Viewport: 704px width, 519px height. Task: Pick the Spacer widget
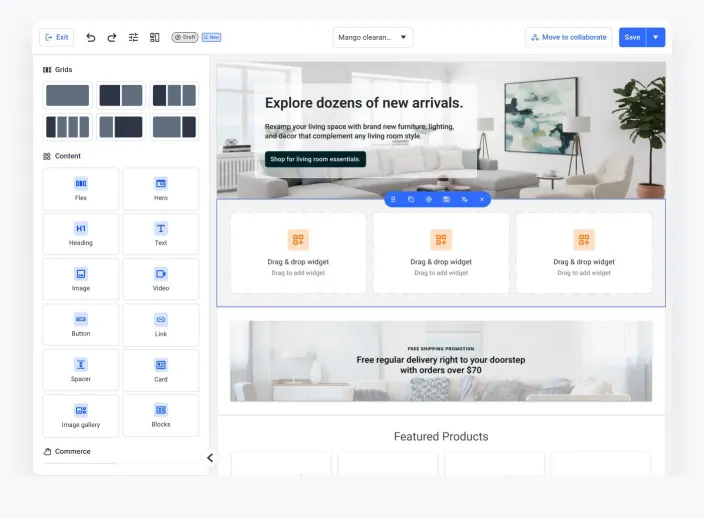pyautogui.click(x=81, y=370)
